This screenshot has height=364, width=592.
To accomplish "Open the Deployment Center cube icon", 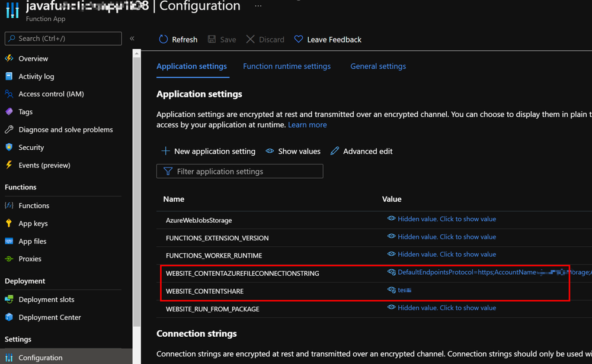I will tap(9, 317).
